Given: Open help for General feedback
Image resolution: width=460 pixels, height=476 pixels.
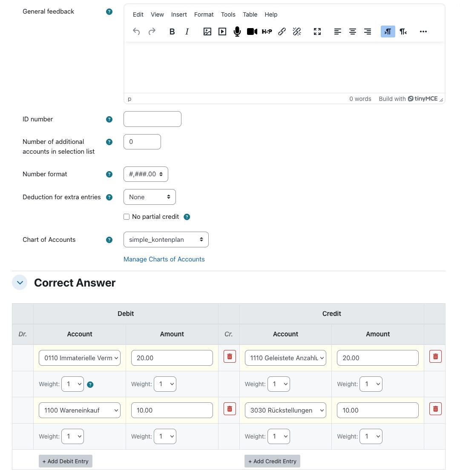Looking at the screenshot, I should [109, 11].
